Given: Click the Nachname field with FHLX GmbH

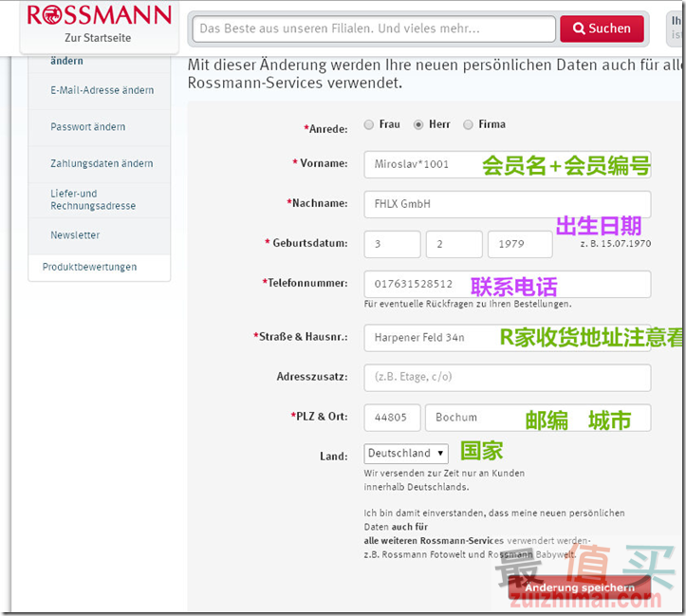Looking at the screenshot, I should coord(508,204).
